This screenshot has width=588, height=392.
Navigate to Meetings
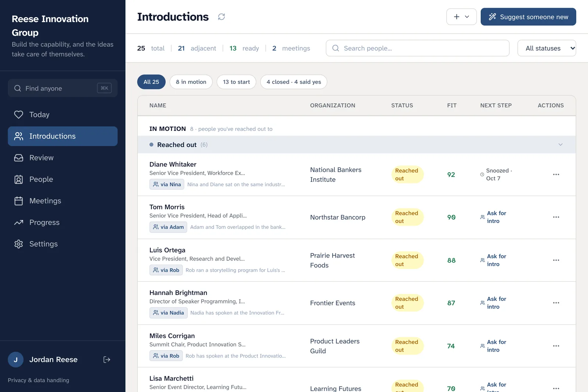(x=62, y=201)
